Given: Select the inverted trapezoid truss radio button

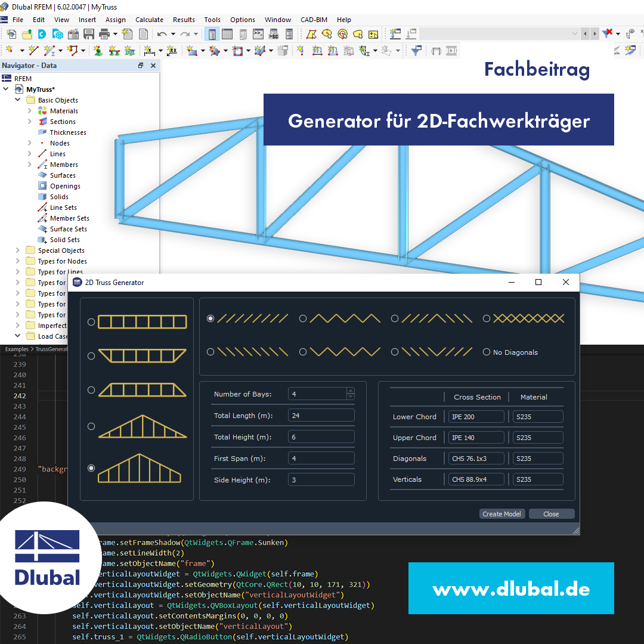Looking at the screenshot, I should (91, 356).
